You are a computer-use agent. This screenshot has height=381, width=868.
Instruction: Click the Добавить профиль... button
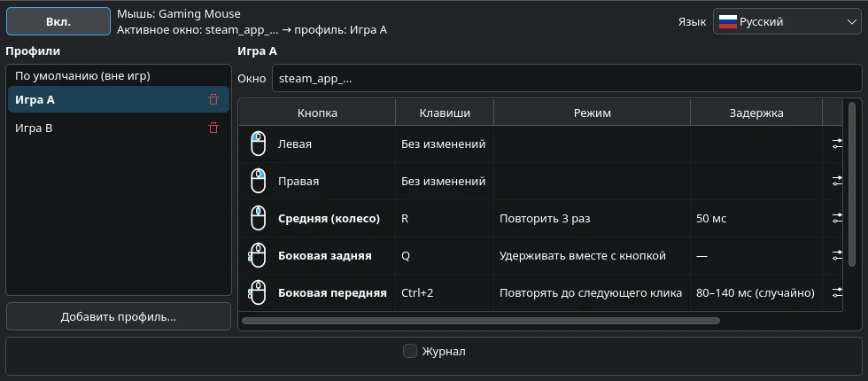pyautogui.click(x=119, y=317)
